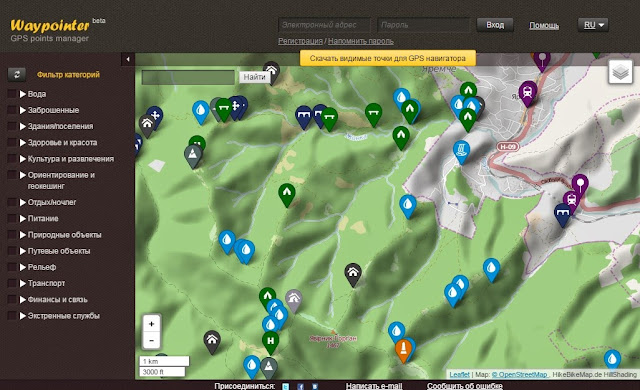640x390 pixels.
Task: Tick the Питание checkbox
Action: pos(12,218)
